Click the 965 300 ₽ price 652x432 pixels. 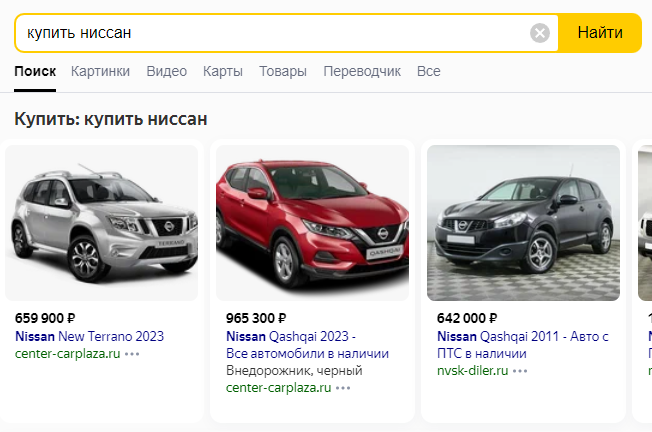256,318
